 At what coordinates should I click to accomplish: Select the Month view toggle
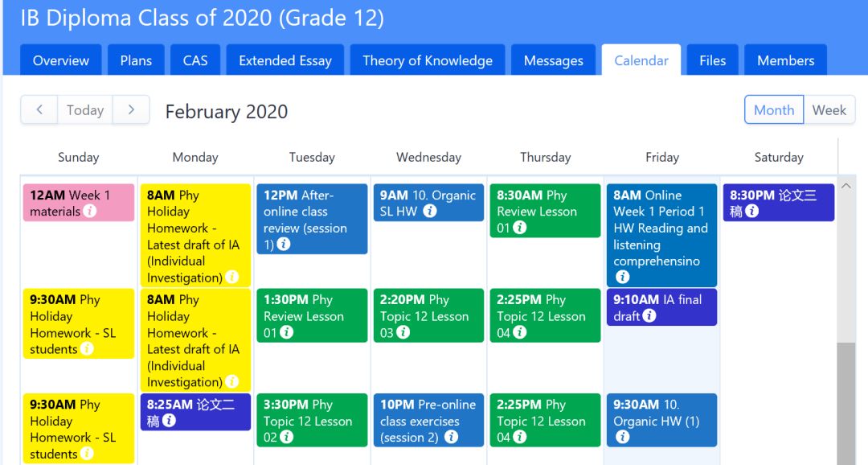click(x=774, y=110)
